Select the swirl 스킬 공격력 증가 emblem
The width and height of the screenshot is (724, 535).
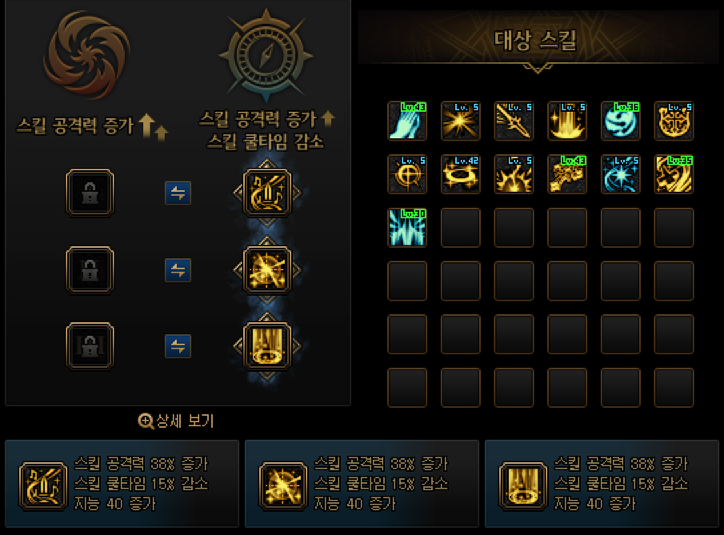click(x=87, y=54)
